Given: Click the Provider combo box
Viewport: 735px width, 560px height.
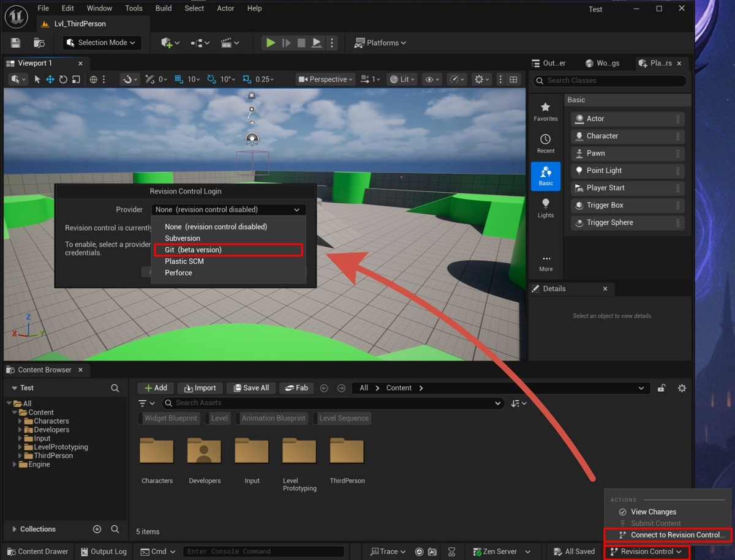Looking at the screenshot, I should 228,209.
